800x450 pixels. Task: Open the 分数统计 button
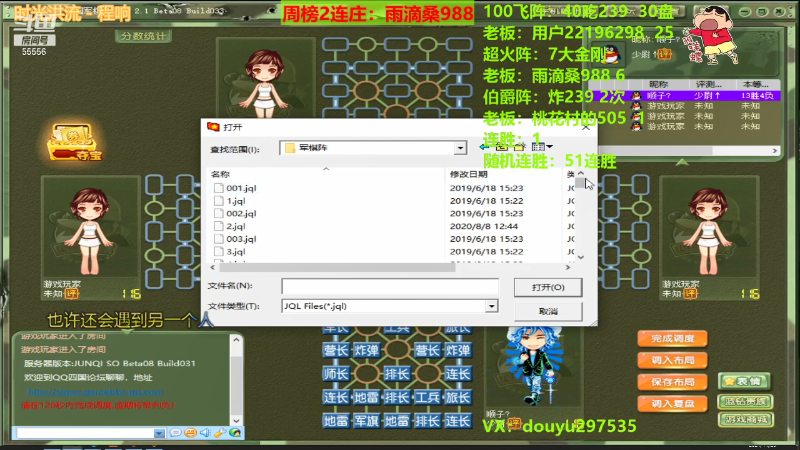coord(143,36)
